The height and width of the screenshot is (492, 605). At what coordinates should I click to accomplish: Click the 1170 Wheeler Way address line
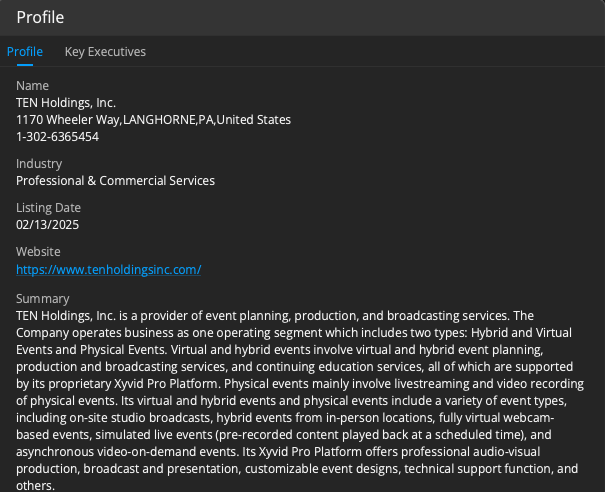click(154, 120)
